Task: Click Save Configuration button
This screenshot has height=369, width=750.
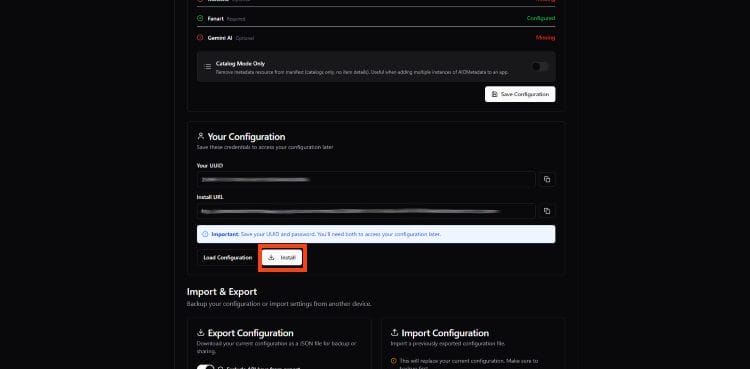Action: pyautogui.click(x=520, y=94)
